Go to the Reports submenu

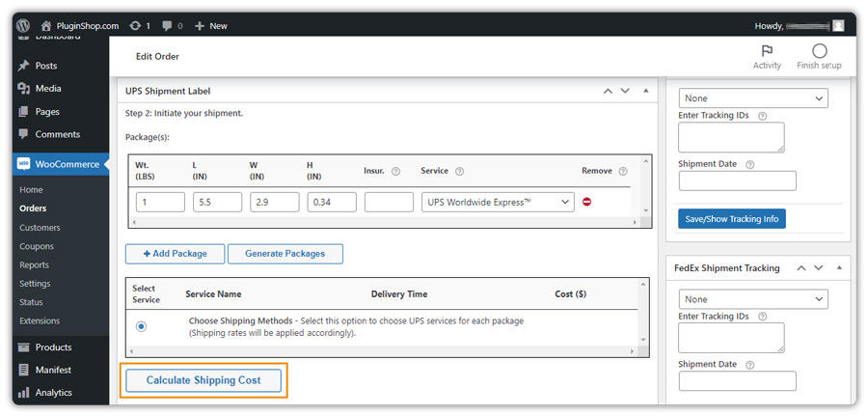coord(35,264)
